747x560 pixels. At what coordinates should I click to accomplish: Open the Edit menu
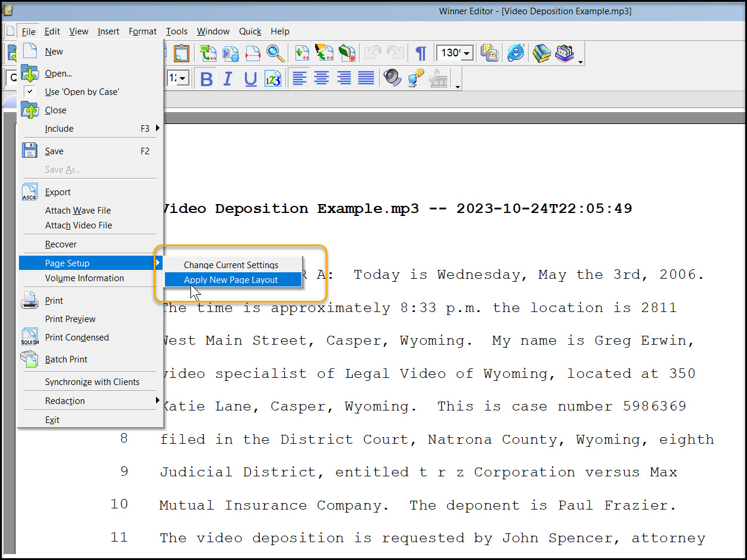pos(52,31)
